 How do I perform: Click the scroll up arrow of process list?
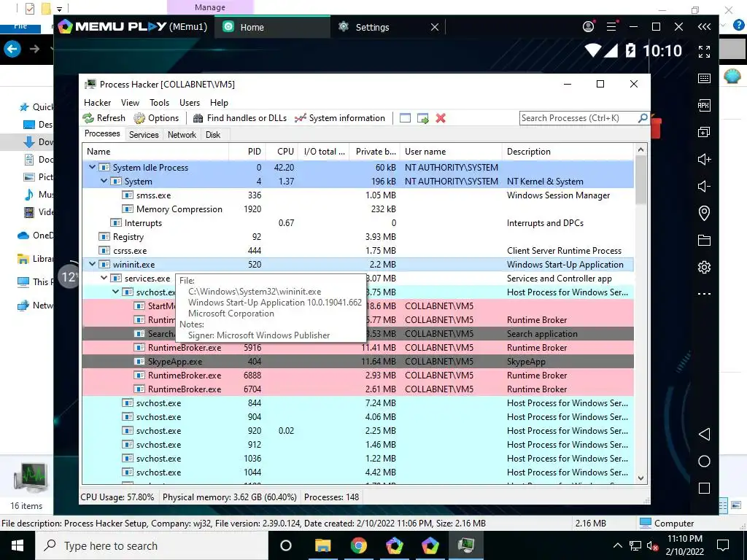click(x=640, y=150)
